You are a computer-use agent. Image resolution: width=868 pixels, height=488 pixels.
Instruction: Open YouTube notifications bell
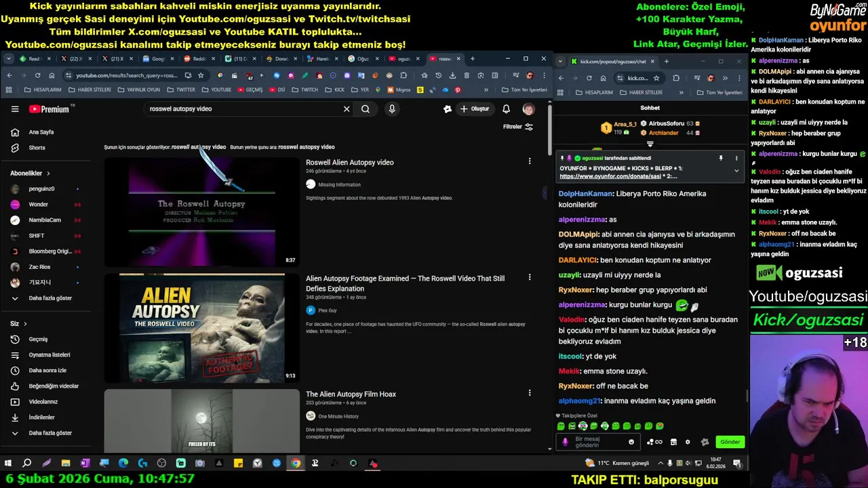[x=506, y=109]
